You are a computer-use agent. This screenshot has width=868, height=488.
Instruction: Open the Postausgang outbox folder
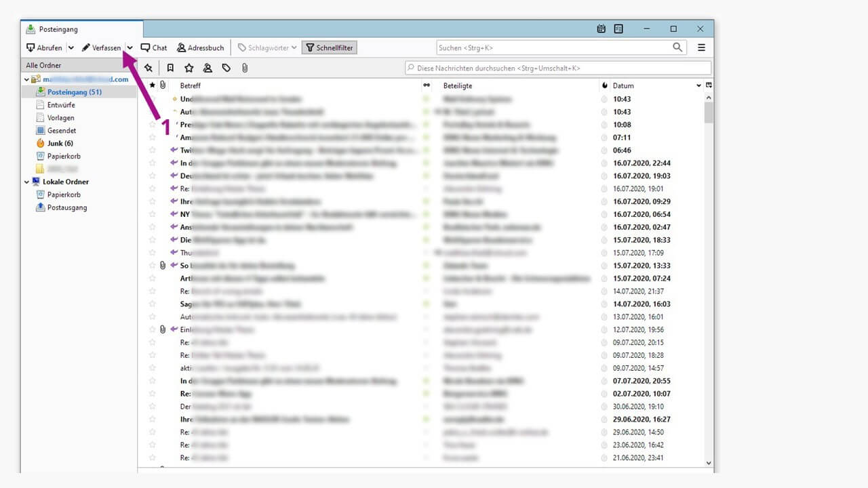(66, 207)
